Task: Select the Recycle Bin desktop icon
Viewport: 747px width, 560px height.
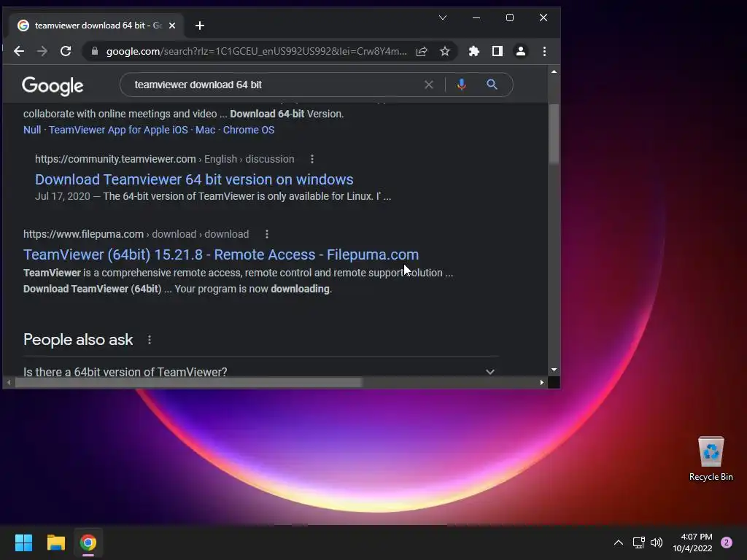Action: coord(711,459)
